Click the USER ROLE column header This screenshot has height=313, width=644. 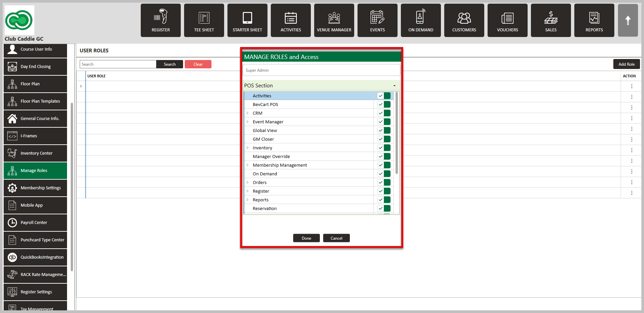96,76
